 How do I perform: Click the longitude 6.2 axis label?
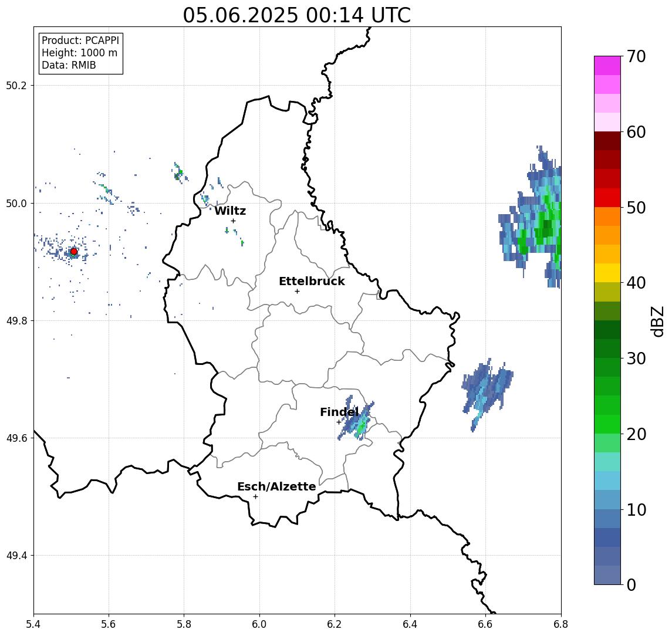tap(335, 624)
